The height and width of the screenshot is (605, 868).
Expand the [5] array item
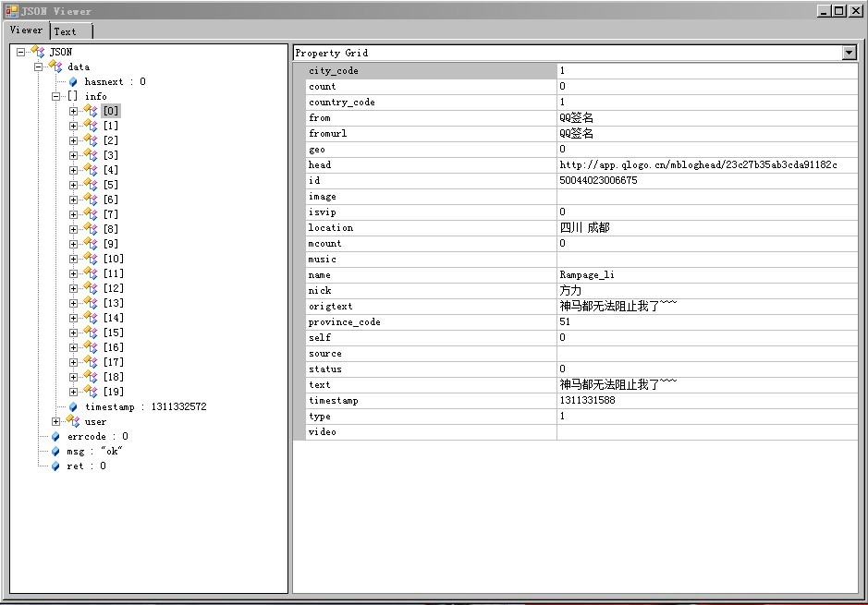point(74,186)
